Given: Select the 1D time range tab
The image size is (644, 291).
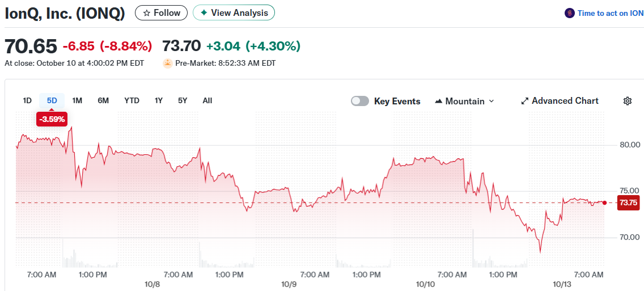Looking at the screenshot, I should coord(27,100).
